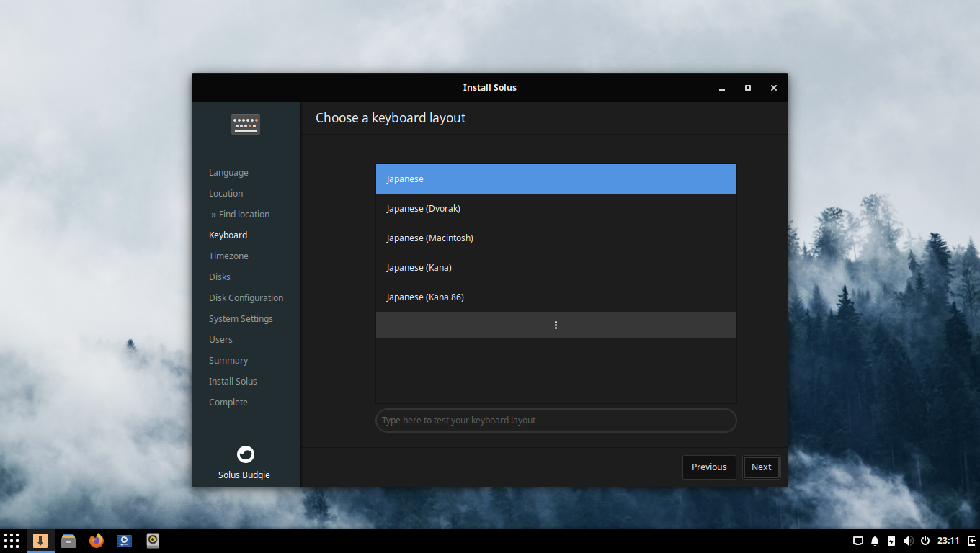Click the keyboard icon in installer sidebar
This screenshot has height=553, width=980.
tap(246, 125)
